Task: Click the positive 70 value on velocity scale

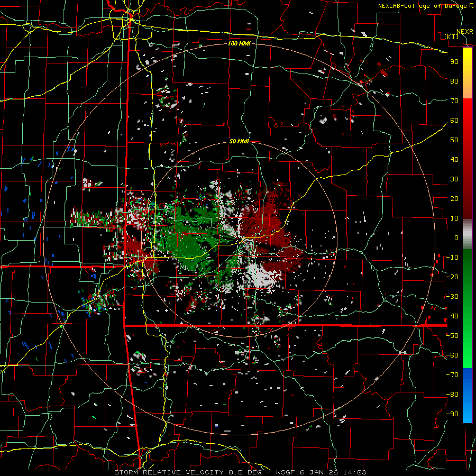Action: pyautogui.click(x=454, y=101)
